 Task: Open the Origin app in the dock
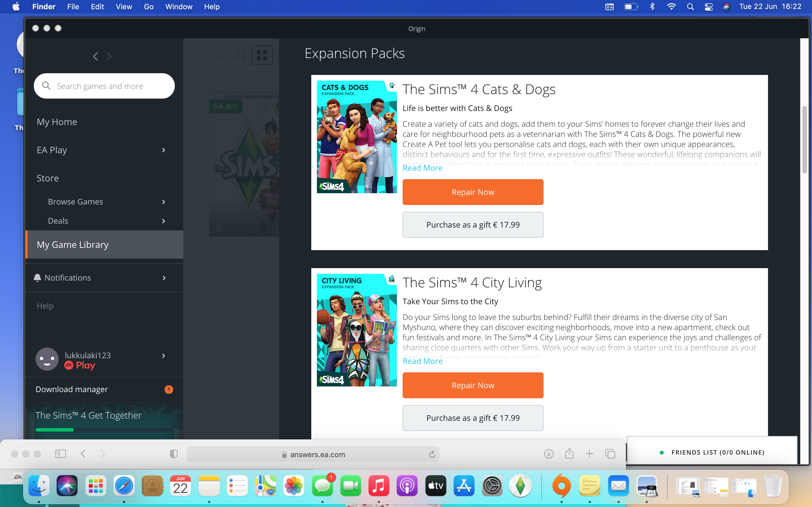pos(561,486)
